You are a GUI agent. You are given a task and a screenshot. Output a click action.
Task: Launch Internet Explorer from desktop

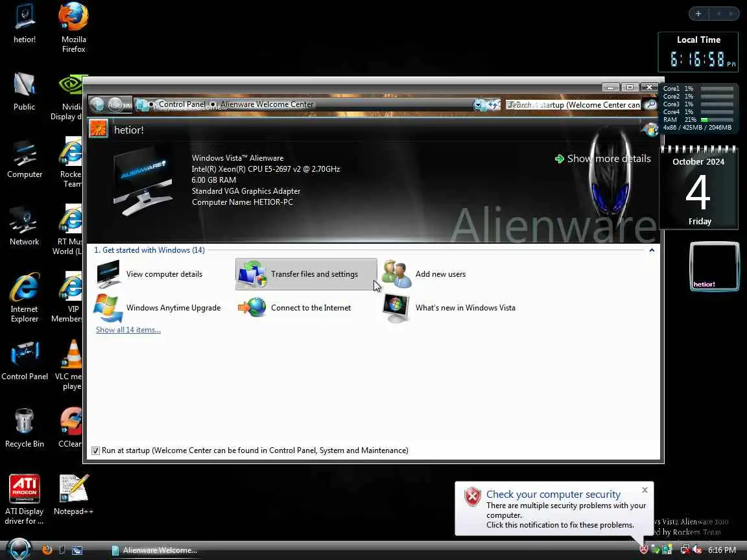[24, 297]
